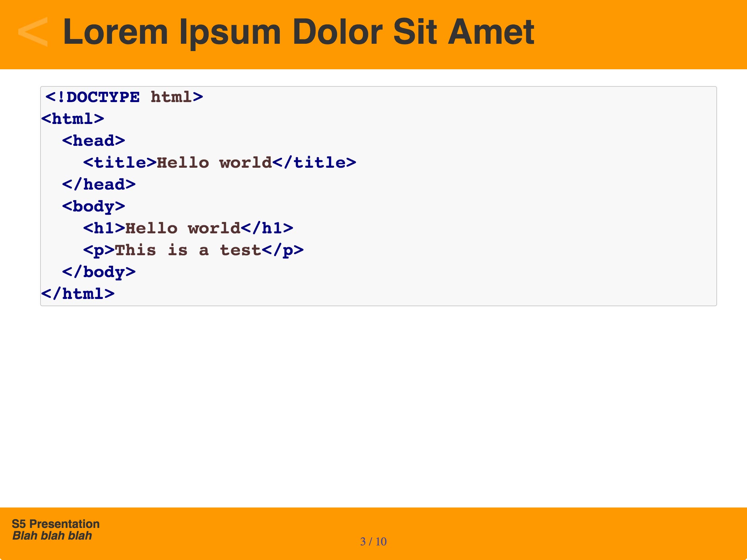Click the opening head tag

[x=93, y=141]
